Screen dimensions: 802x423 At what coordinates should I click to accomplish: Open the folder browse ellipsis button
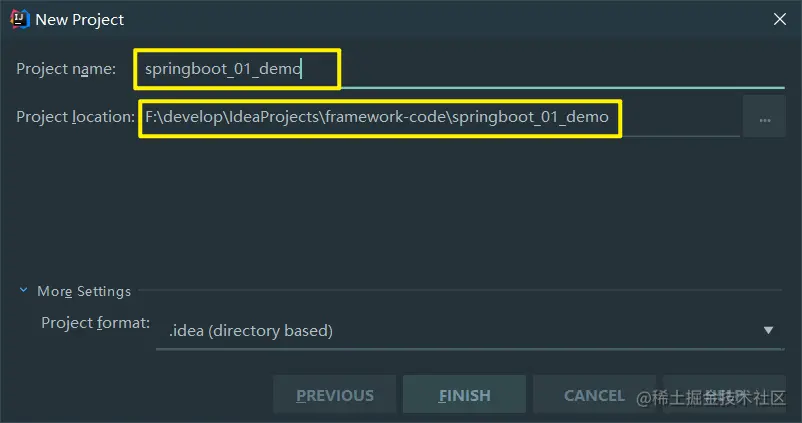point(764,117)
